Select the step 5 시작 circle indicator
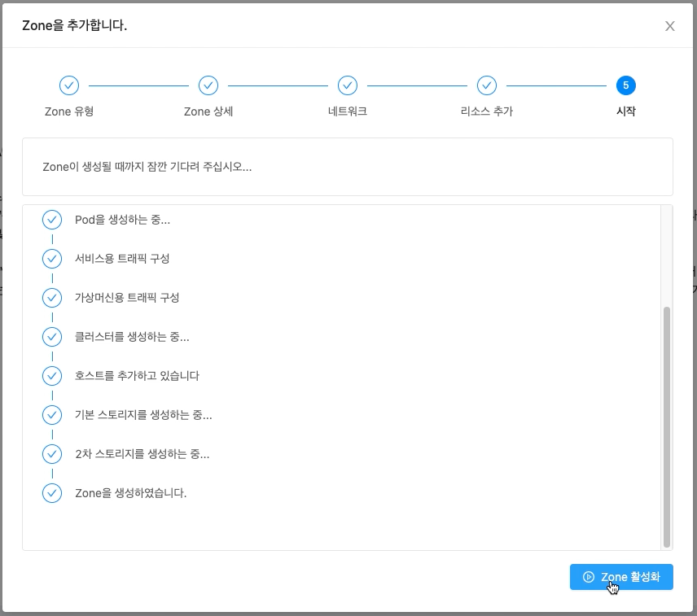 [626, 85]
